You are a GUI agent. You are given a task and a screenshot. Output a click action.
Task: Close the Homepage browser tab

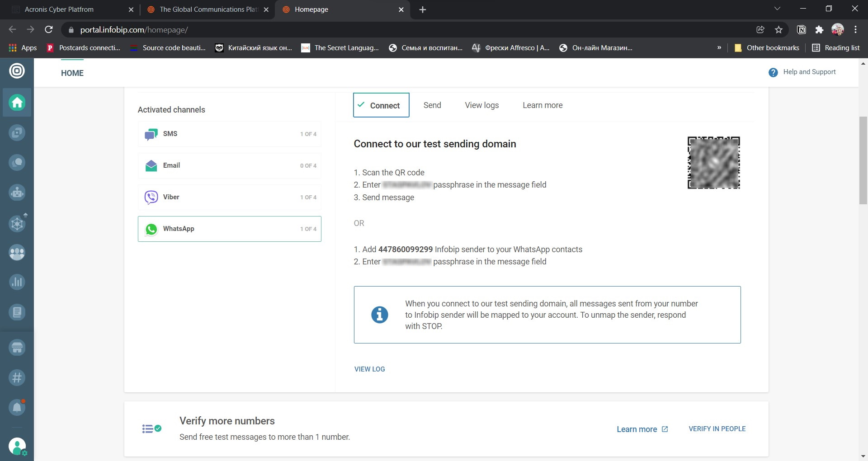pos(401,9)
